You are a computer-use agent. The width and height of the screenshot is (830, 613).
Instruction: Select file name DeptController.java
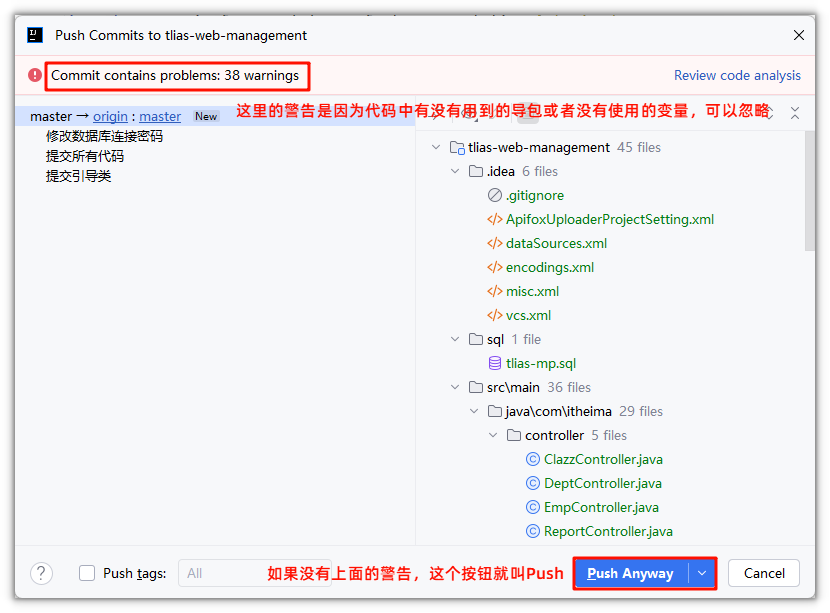tap(603, 483)
